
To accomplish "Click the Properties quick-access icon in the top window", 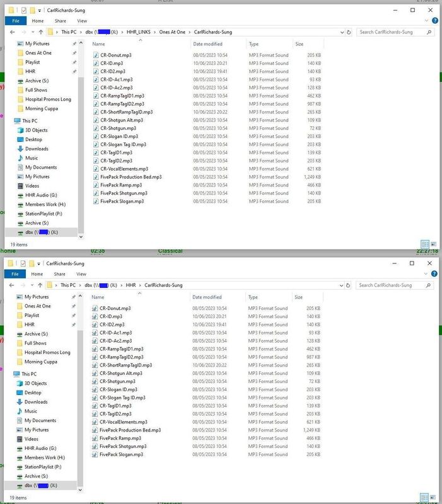I will (x=24, y=10).
